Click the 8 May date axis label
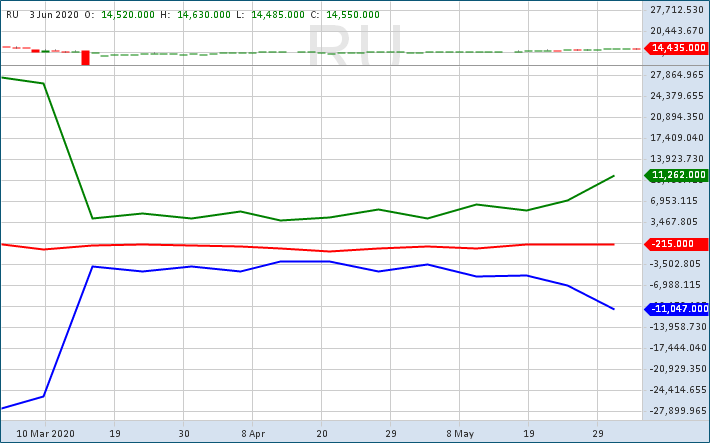Image resolution: width=710 pixels, height=443 pixels. click(460, 433)
